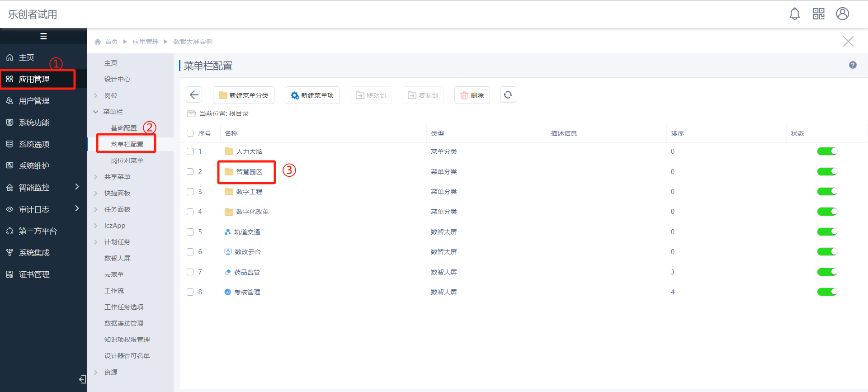Open the user account profile icon

pyautogui.click(x=842, y=14)
